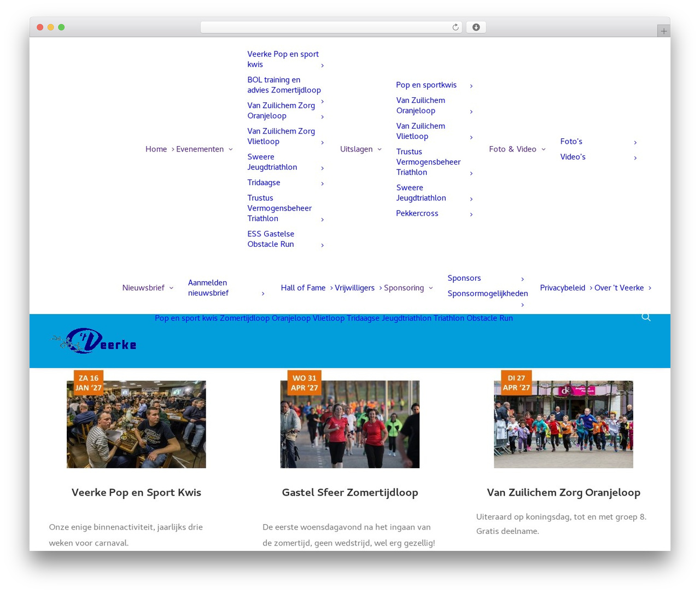Image resolution: width=700 pixels, height=593 pixels.
Task: Click the browser address bar field
Action: (x=331, y=27)
